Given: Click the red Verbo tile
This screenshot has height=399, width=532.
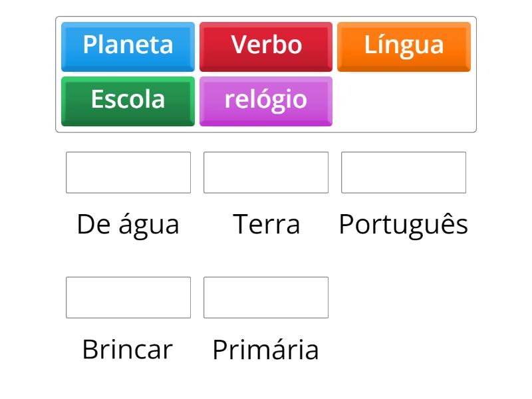Looking at the screenshot, I should 266,46.
